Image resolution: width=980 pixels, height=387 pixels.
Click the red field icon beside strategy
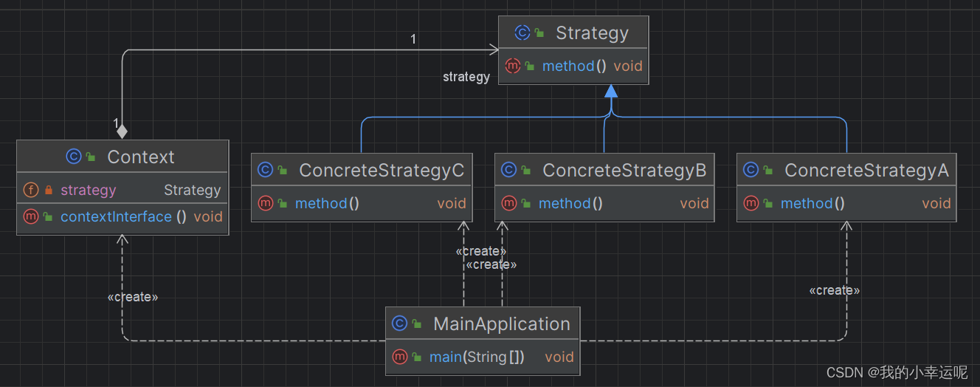coord(31,190)
